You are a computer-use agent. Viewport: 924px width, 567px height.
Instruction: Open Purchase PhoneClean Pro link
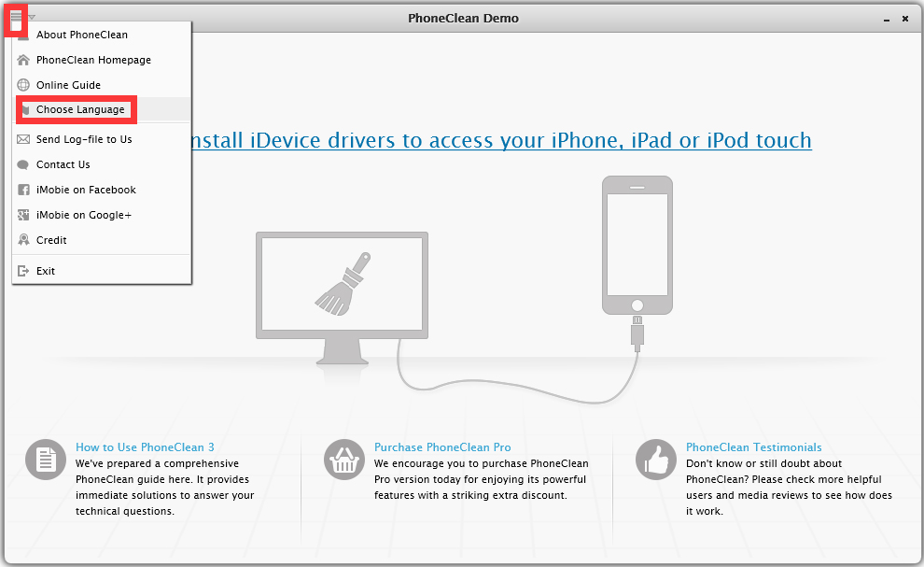pos(442,447)
